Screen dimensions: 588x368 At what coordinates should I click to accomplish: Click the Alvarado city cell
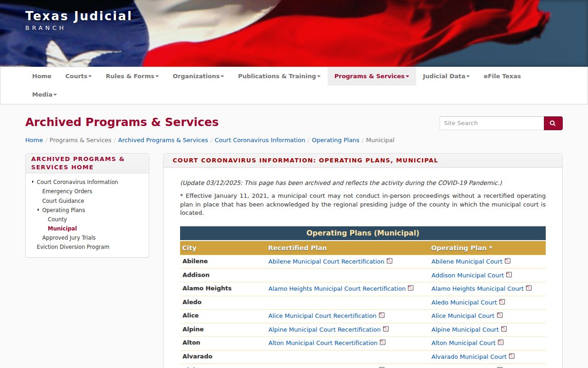(x=223, y=356)
